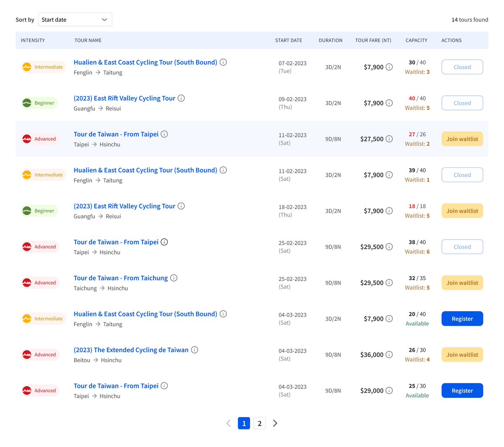The height and width of the screenshot is (447, 504).
Task: Register for Hualien tour on 04-03-2023
Action: pyautogui.click(x=462, y=319)
